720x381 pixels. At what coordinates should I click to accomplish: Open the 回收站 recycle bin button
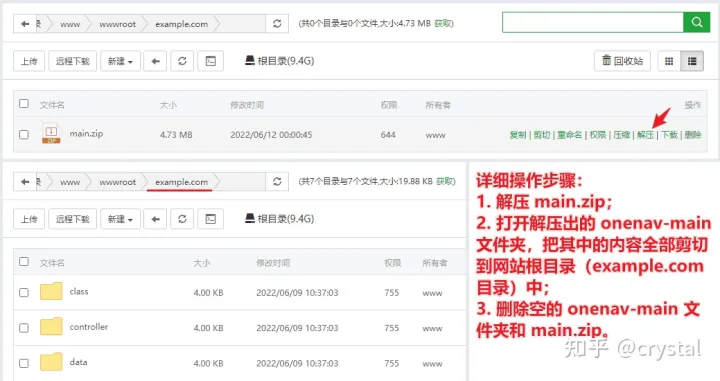coord(623,61)
